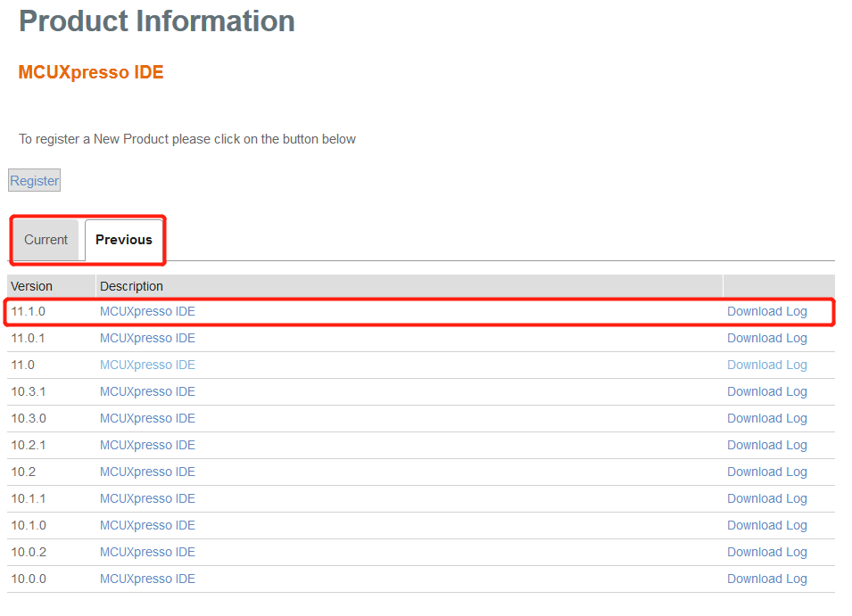Click the orange MCUXpresso IDE heading
The image size is (852, 616).
point(91,72)
